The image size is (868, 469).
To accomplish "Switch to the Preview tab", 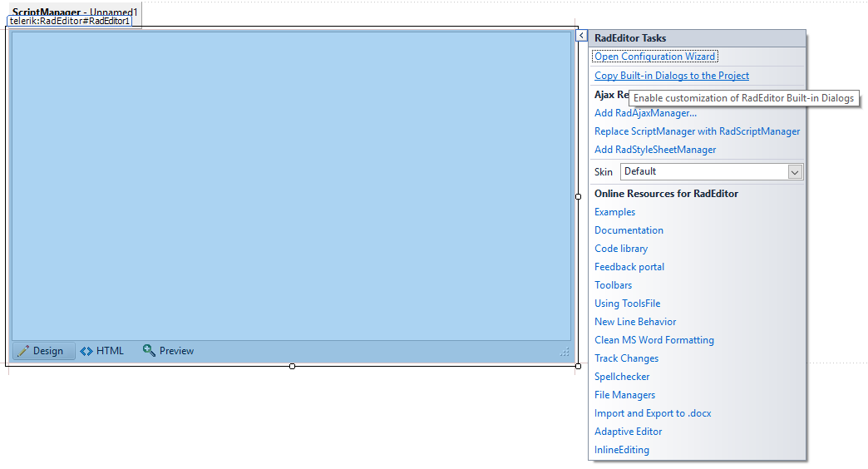I will (x=168, y=351).
